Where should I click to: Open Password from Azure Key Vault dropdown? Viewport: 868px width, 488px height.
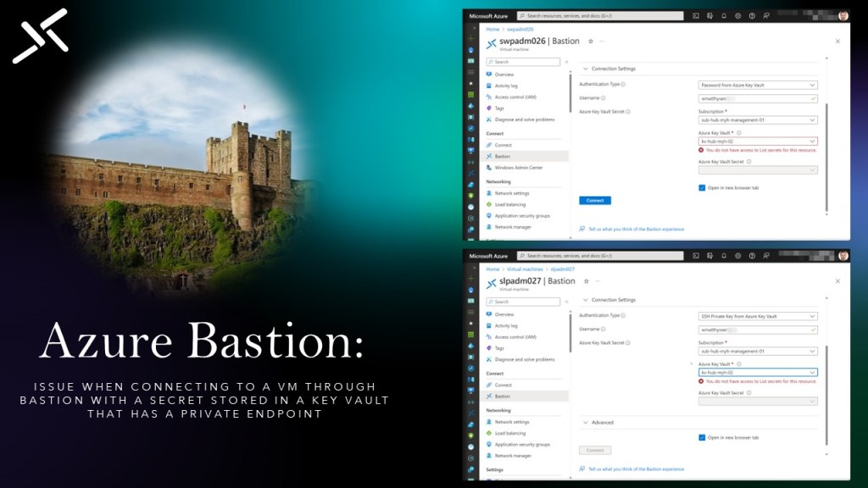point(758,85)
